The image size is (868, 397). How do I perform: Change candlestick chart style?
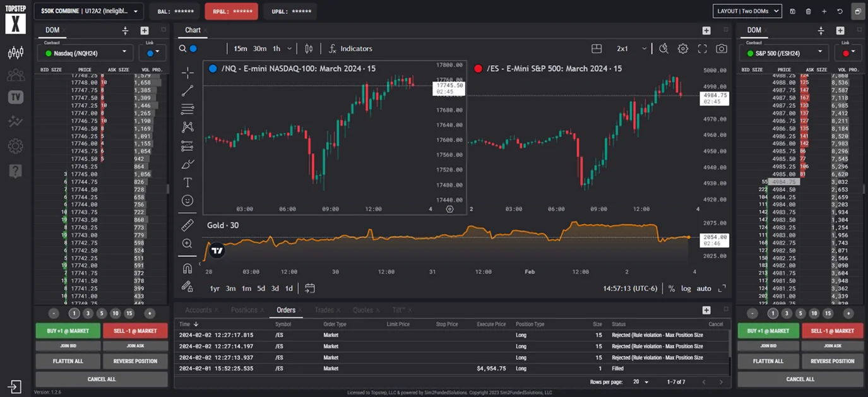(x=309, y=49)
